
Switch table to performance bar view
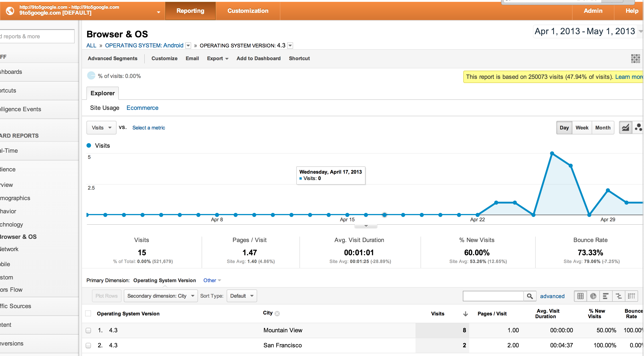coord(606,296)
